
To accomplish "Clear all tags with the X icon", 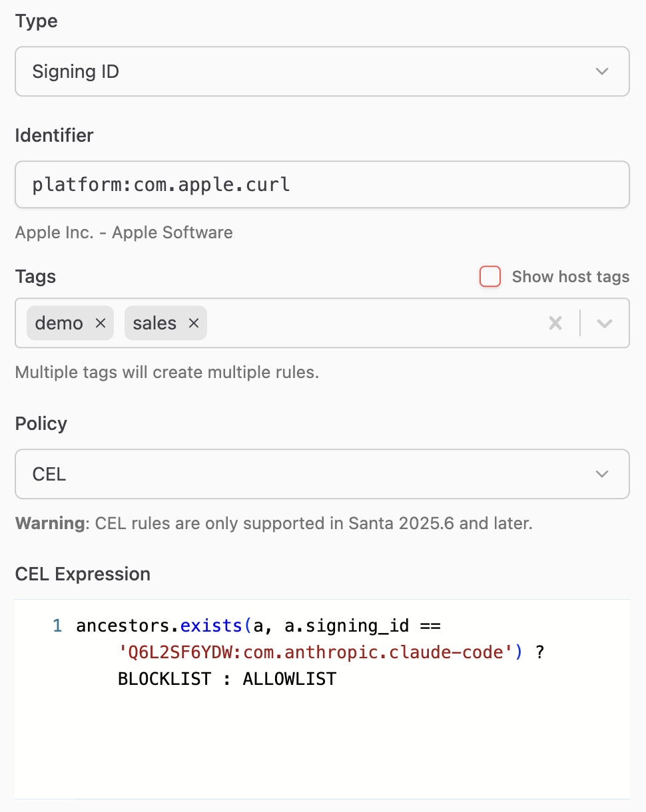I will coord(555,323).
